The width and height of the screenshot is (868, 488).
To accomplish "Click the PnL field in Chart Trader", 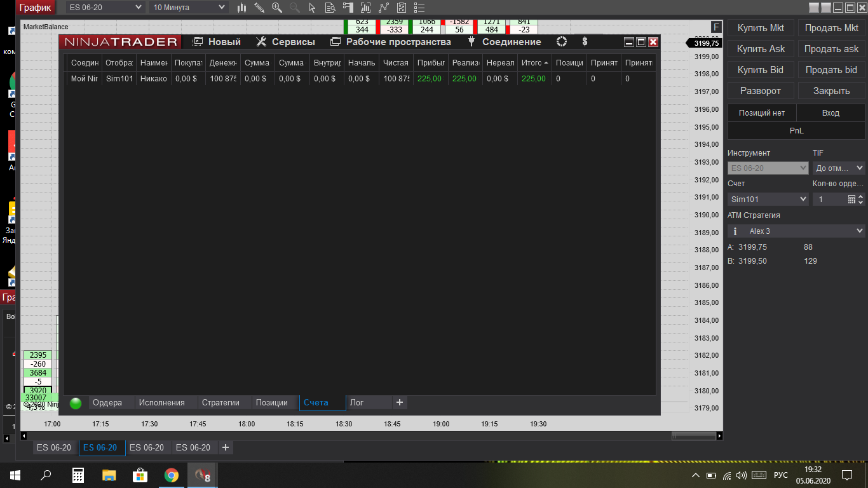I will [x=796, y=130].
